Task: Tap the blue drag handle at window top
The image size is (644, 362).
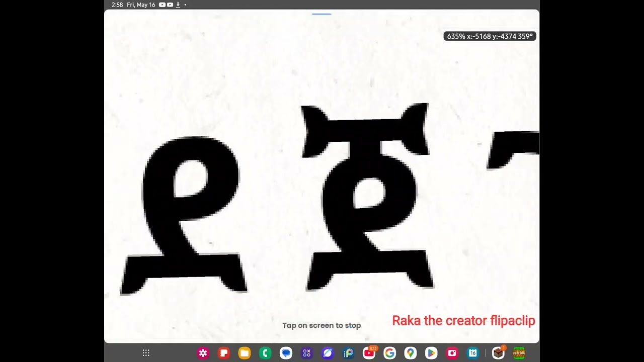Action: coord(321,14)
